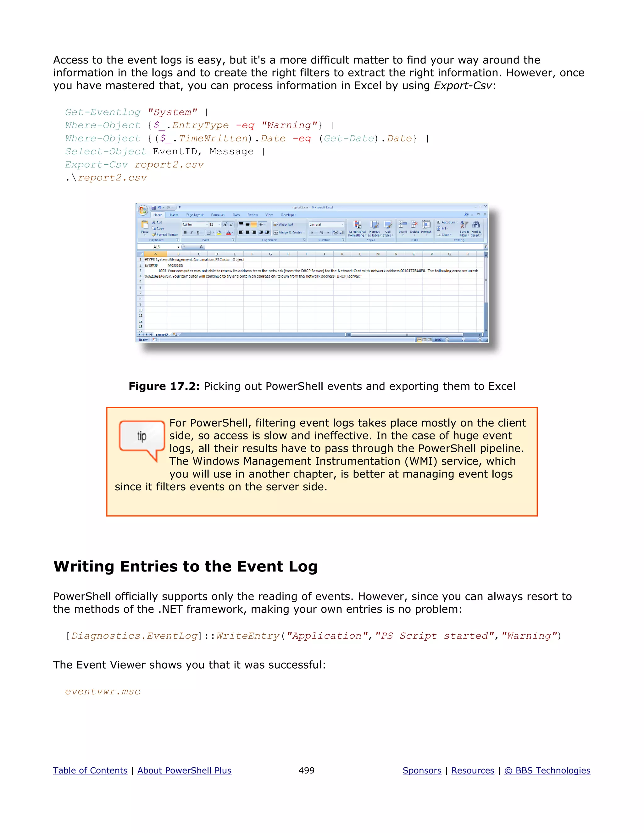Switch to the Data ribbon tab

pyautogui.click(x=236, y=215)
